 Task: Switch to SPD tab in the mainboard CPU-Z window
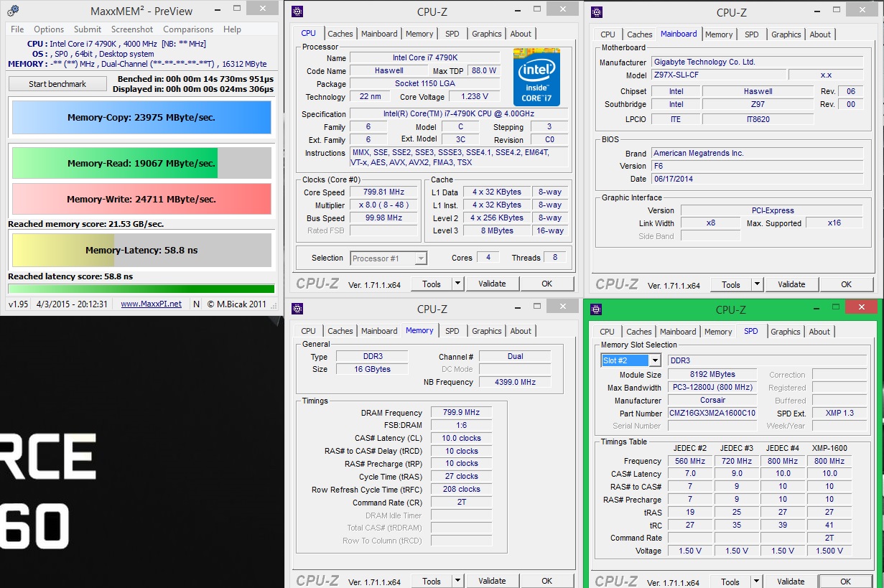(752, 34)
